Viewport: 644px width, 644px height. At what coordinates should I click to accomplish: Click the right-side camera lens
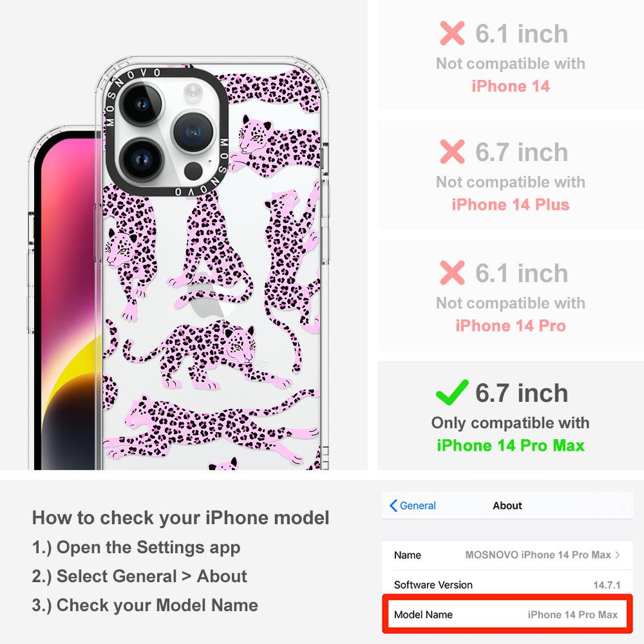click(x=193, y=132)
